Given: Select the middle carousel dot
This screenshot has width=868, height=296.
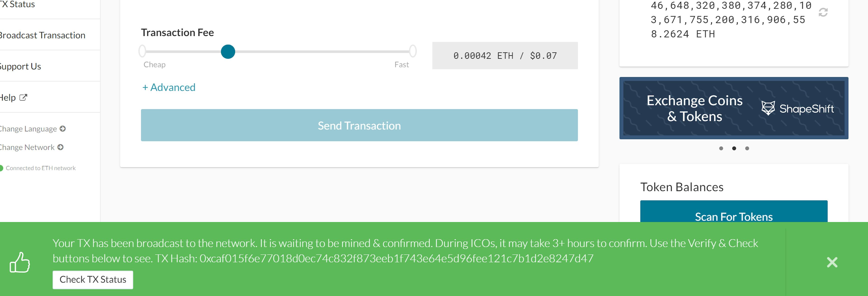Looking at the screenshot, I should [x=734, y=149].
